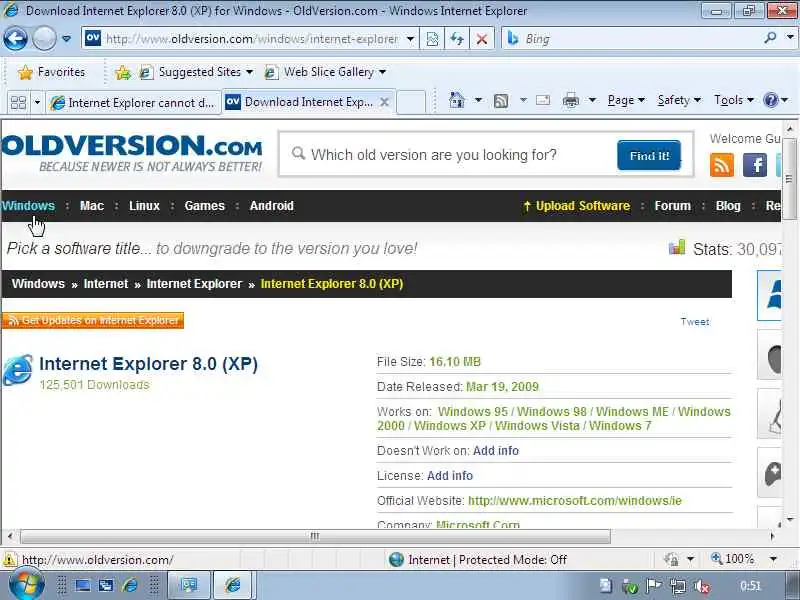The image size is (800, 600).
Task: Click the Facebook icon
Action: pos(755,165)
